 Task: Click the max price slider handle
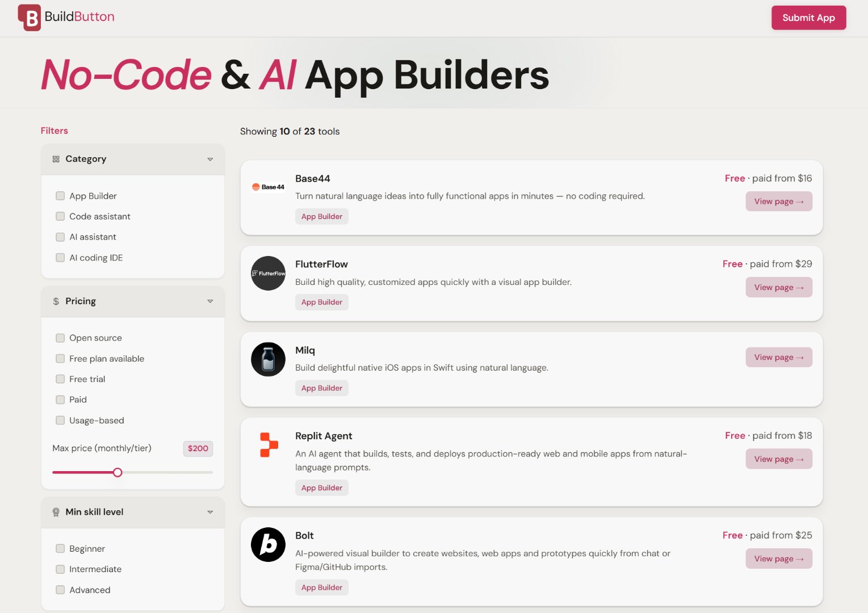click(118, 472)
